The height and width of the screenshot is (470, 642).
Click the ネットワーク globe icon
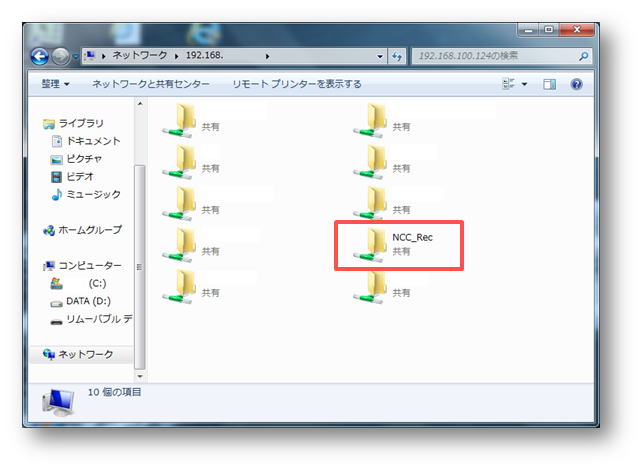(49, 355)
